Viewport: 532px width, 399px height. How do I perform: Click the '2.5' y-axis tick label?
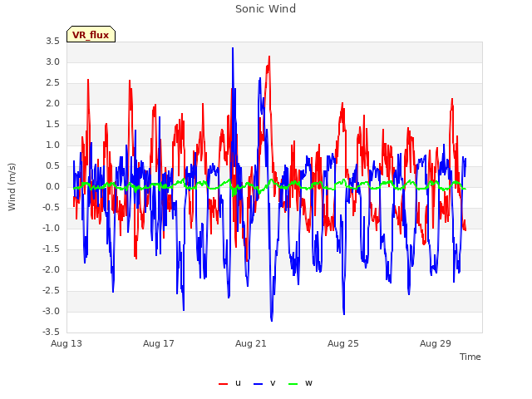(x=53, y=83)
